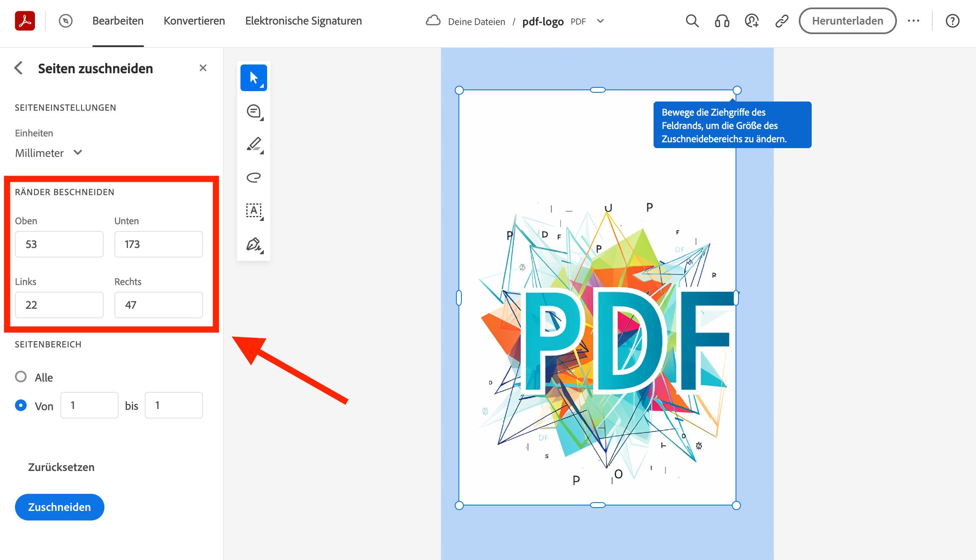Open the three-dot more options menu
The image size is (976, 560).
click(914, 21)
